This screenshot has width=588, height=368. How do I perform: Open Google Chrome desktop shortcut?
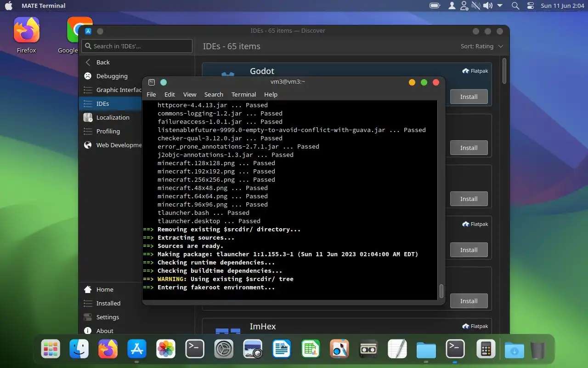coord(73,35)
